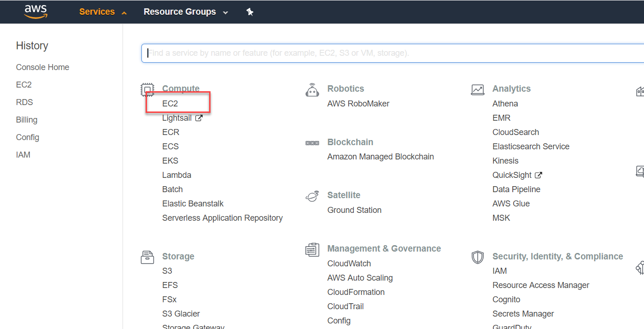This screenshot has height=329, width=644.
Task: Open the Services menu
Action: click(97, 12)
